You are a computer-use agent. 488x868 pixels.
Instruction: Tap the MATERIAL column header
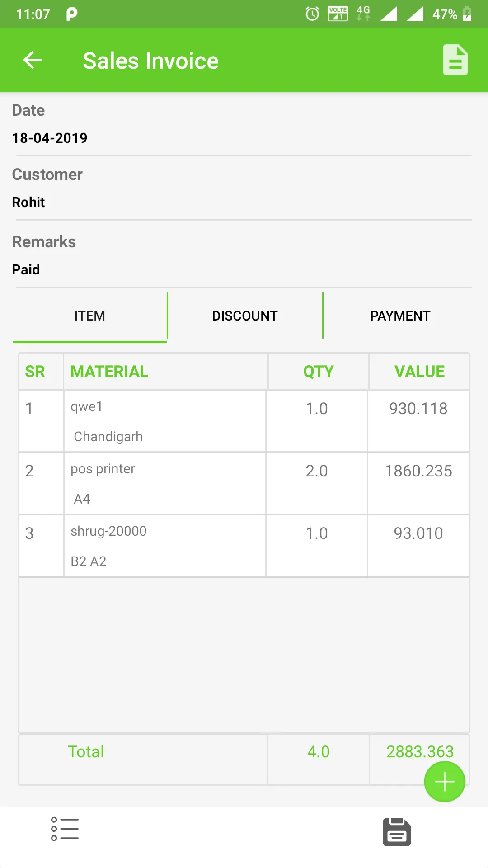109,372
